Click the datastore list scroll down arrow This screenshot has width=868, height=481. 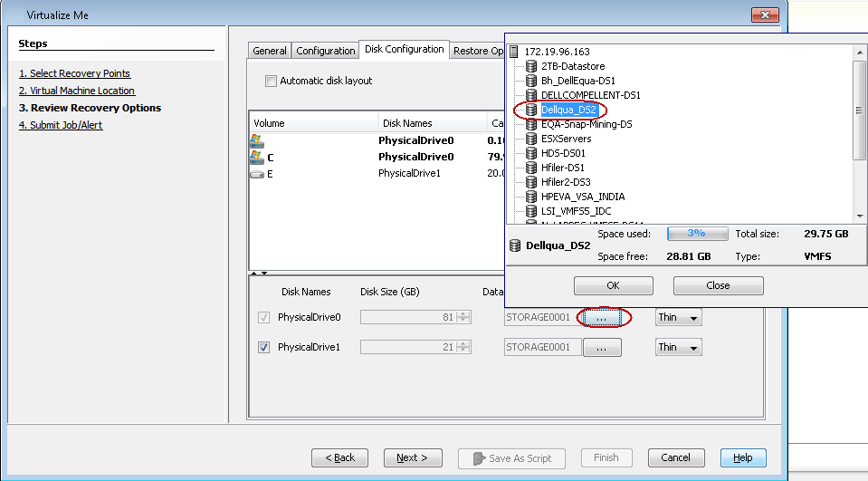coord(860,216)
